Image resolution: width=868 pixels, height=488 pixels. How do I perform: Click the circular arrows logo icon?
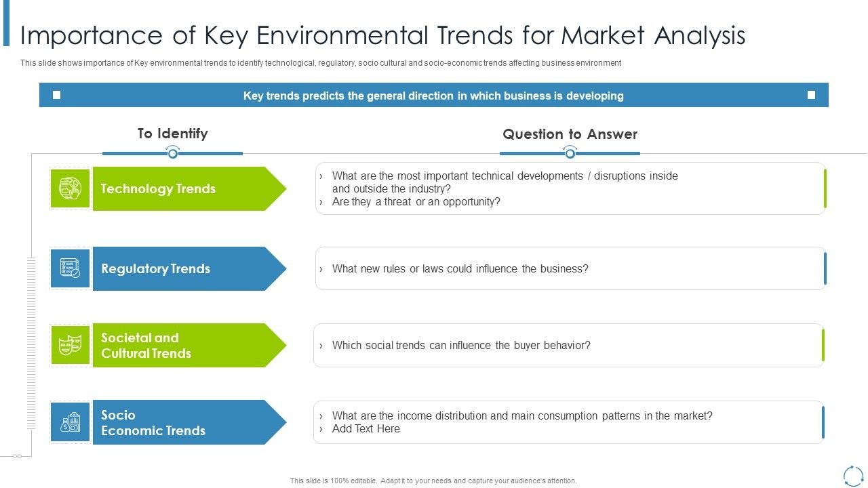click(x=853, y=475)
